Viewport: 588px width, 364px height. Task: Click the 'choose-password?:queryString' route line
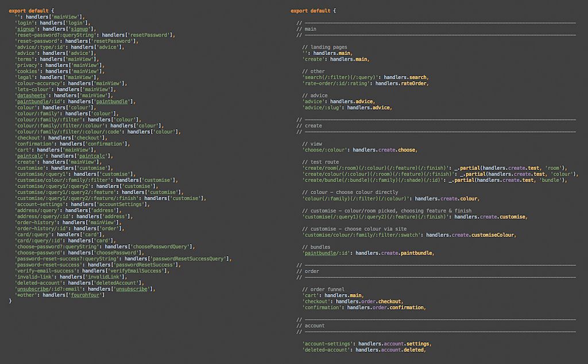[x=105, y=247]
